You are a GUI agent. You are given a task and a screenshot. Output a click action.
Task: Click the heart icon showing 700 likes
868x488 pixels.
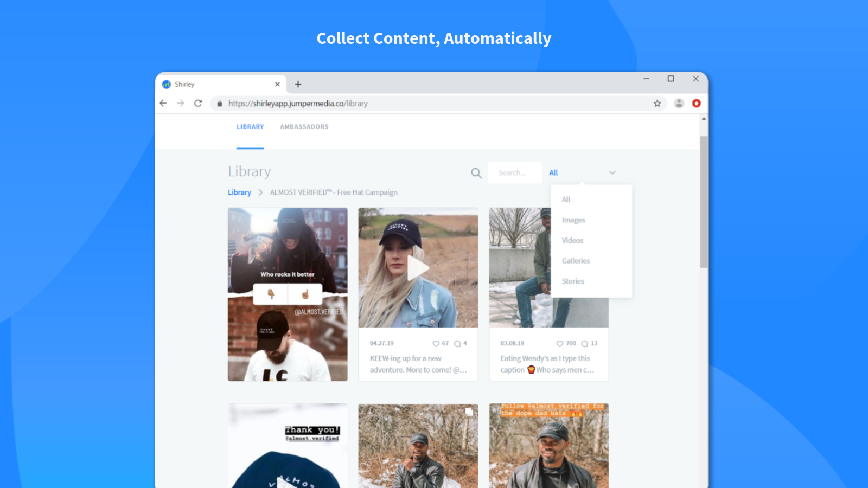pos(560,344)
